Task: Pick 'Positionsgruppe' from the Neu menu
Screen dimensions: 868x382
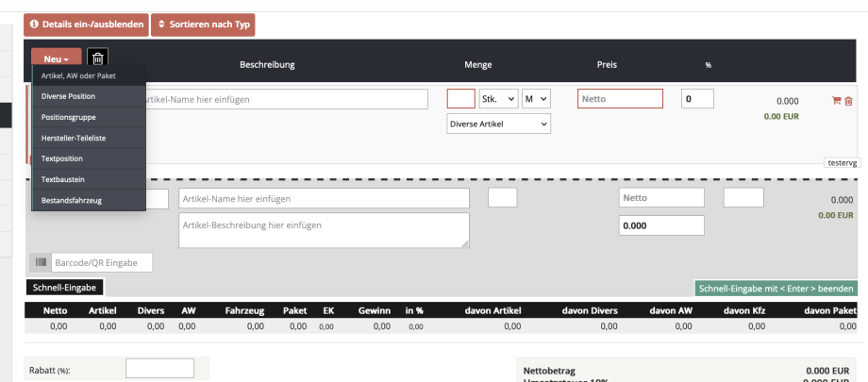Action: (68, 117)
